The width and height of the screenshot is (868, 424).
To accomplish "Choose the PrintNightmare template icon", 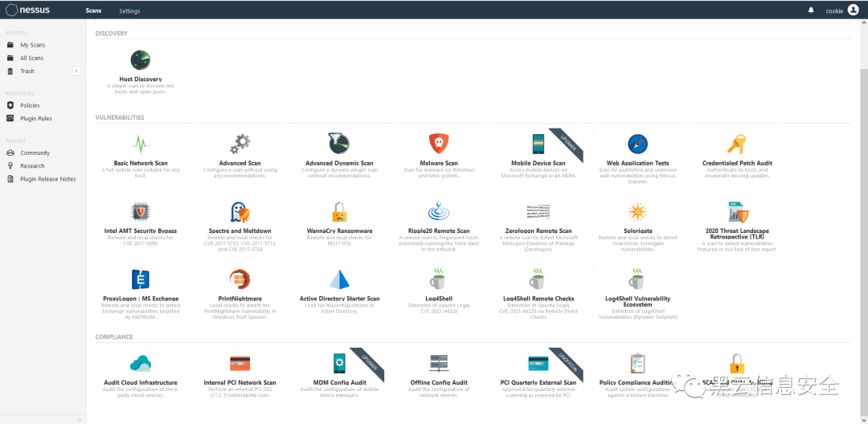I will (x=240, y=279).
